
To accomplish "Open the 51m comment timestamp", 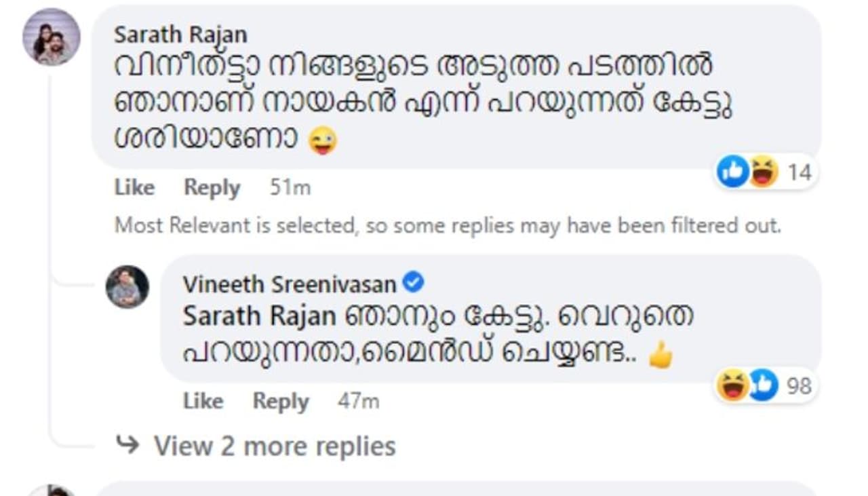I will point(290,187).
